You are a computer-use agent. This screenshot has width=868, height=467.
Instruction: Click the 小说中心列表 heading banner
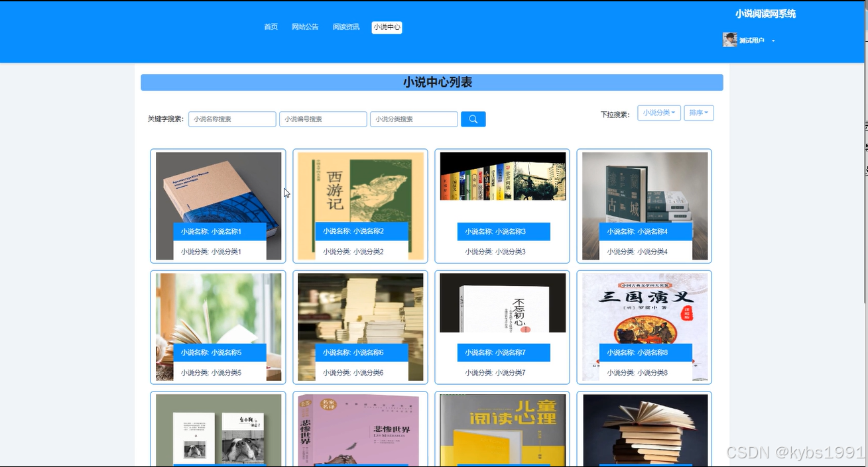click(432, 83)
